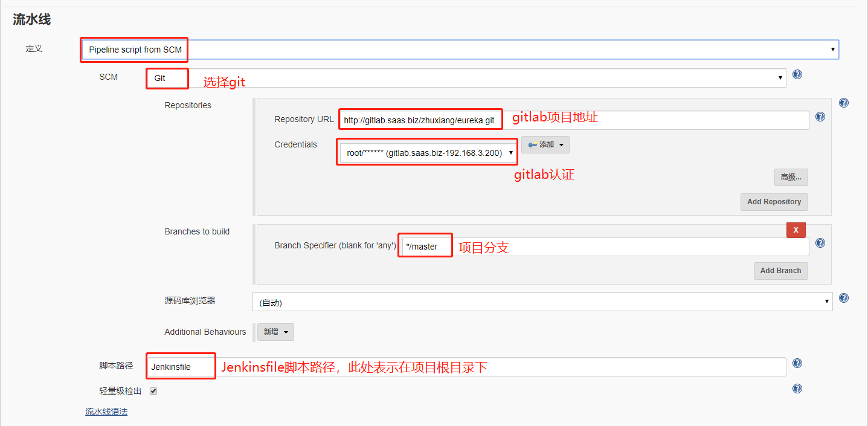Image resolution: width=868 pixels, height=426 pixels.
Task: Open help for the 源码库浏览器 dropdown
Action: (x=844, y=298)
